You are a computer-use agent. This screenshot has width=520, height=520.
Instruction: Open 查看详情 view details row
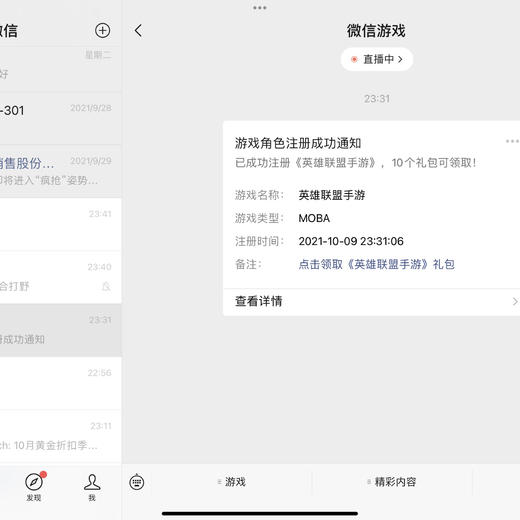click(x=371, y=302)
